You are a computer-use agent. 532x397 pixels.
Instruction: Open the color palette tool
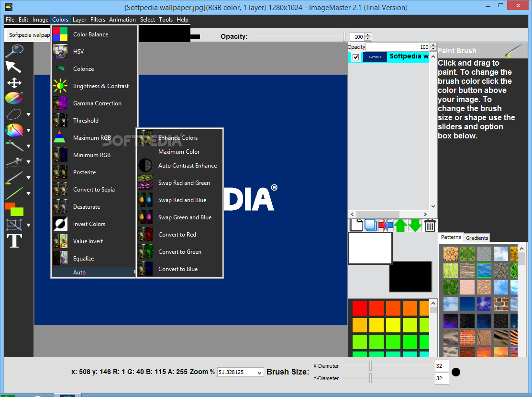click(x=14, y=98)
